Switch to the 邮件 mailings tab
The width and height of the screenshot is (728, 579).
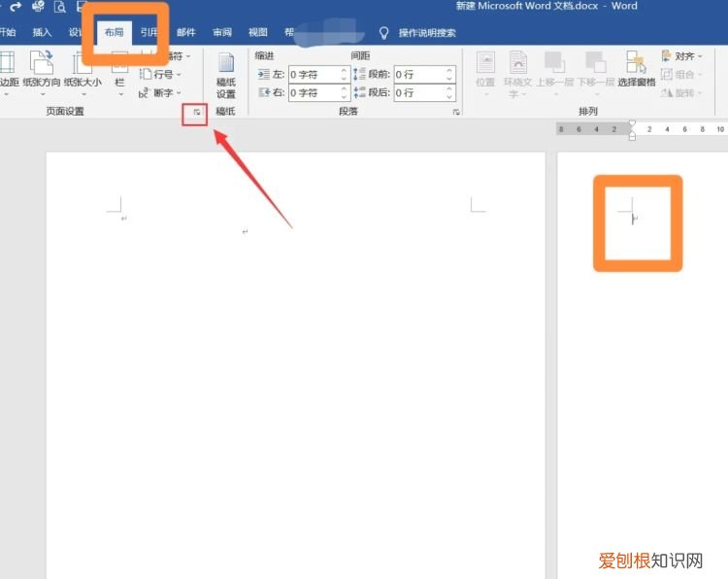(x=185, y=32)
